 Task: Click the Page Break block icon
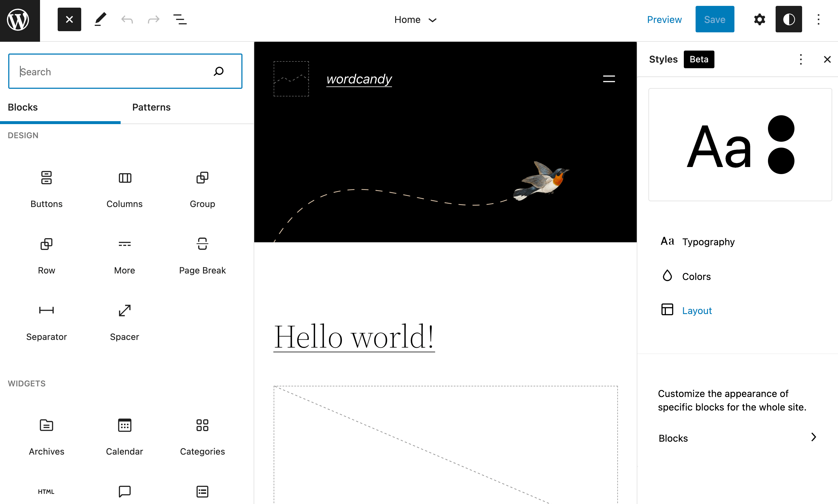(x=202, y=244)
